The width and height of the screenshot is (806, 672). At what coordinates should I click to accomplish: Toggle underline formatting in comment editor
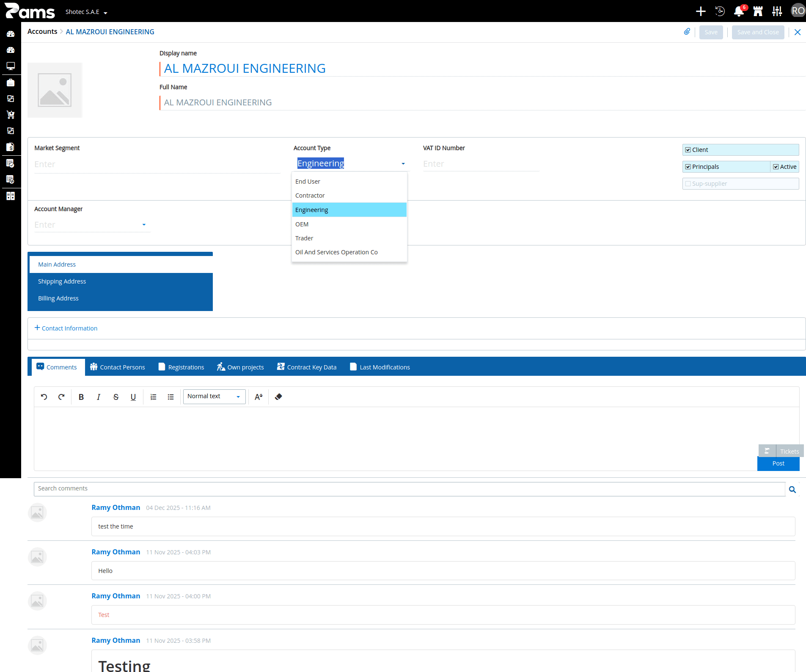[x=133, y=397]
